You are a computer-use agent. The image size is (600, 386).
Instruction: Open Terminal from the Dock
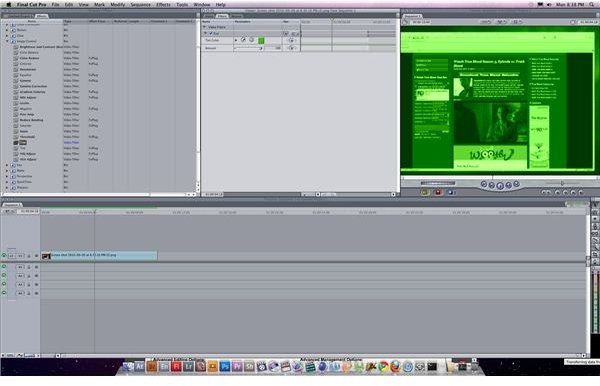tap(432, 367)
